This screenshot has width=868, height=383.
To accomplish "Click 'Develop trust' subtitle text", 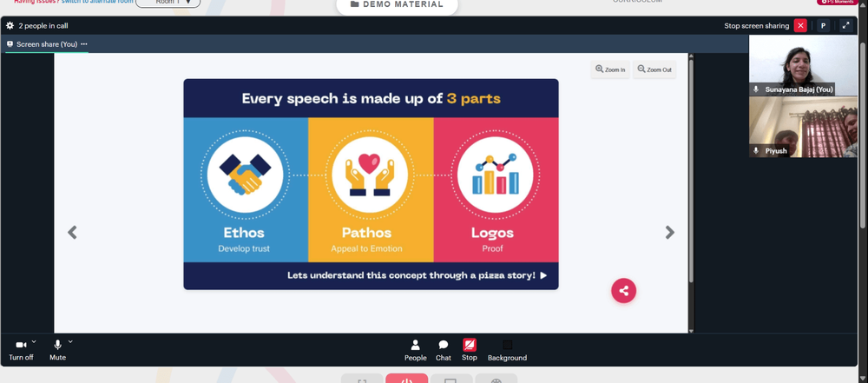I will [244, 249].
